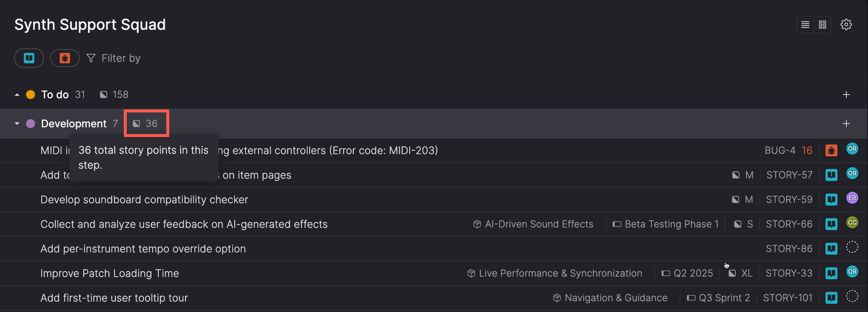Viewport: 868px width, 312px height.
Task: Open Develop soundboard compatibility checker story
Action: click(x=144, y=200)
